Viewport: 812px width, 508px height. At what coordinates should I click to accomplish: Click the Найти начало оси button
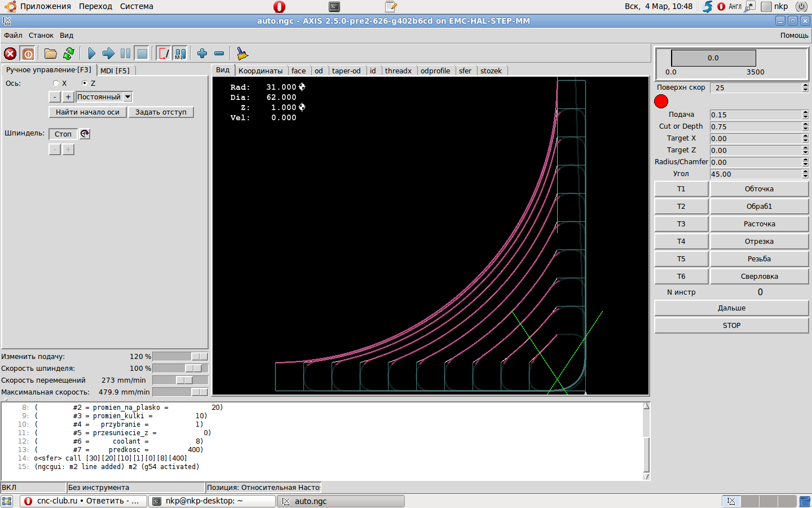(x=87, y=112)
